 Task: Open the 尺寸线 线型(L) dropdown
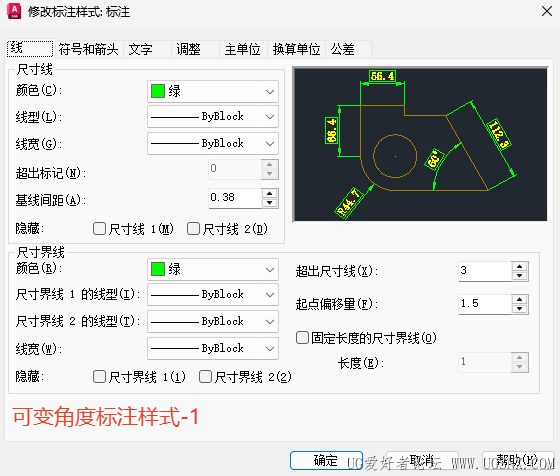click(x=213, y=116)
